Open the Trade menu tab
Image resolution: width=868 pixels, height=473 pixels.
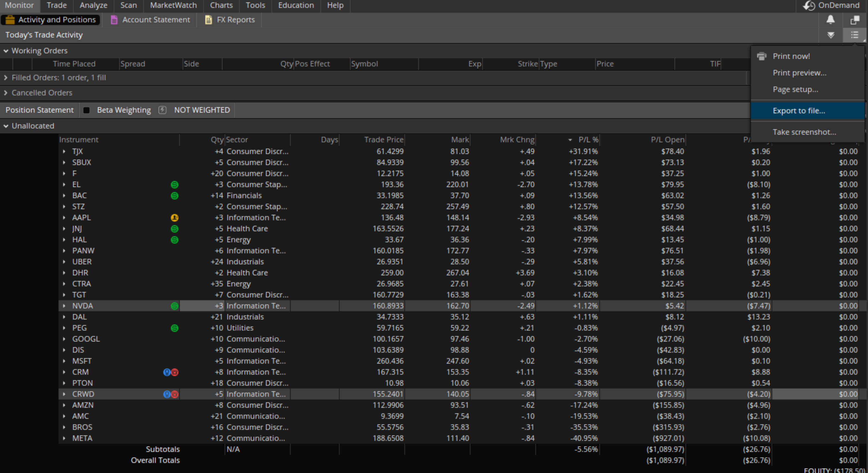(56, 6)
